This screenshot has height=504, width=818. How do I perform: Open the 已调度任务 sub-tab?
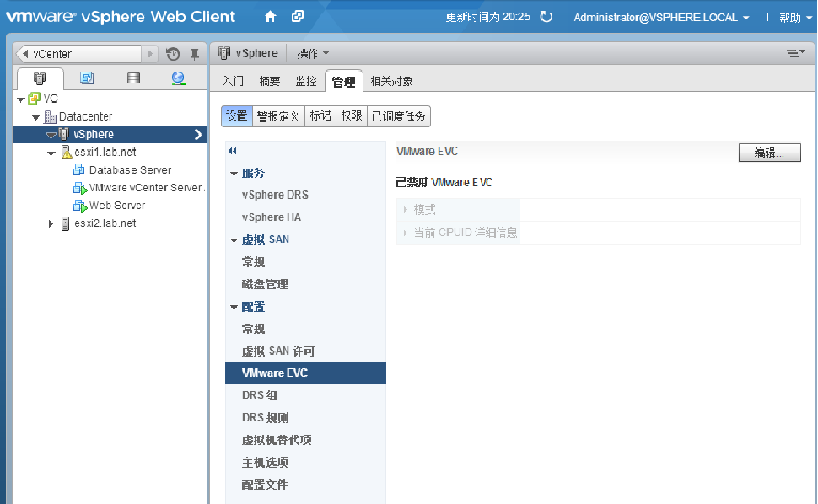pyautogui.click(x=399, y=115)
